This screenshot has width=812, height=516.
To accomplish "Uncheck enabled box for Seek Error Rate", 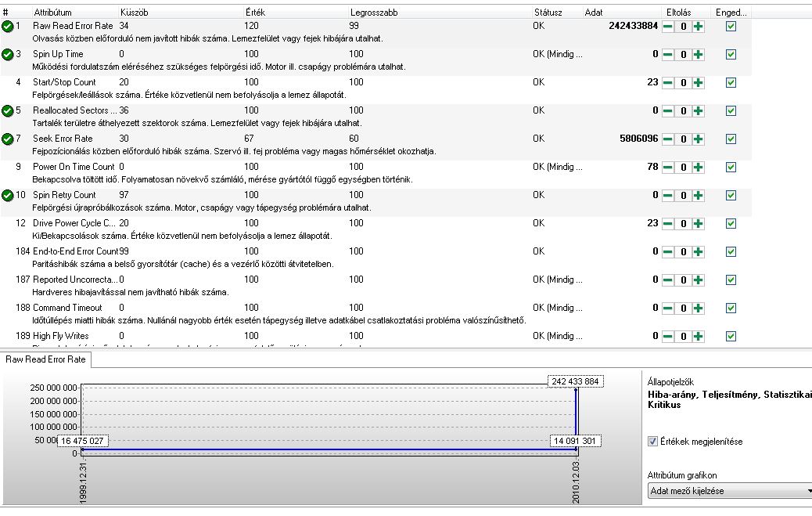I will click(731, 139).
